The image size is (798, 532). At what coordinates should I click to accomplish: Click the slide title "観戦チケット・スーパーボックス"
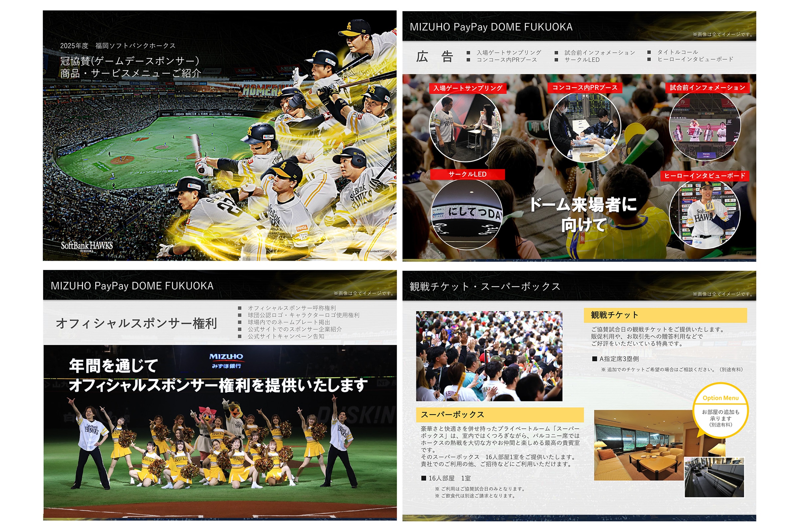click(485, 287)
